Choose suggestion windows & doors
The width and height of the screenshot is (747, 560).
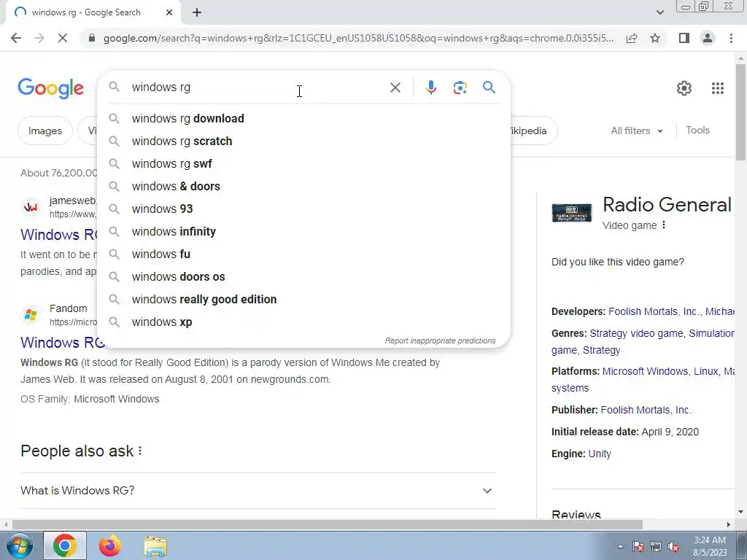(x=303, y=186)
